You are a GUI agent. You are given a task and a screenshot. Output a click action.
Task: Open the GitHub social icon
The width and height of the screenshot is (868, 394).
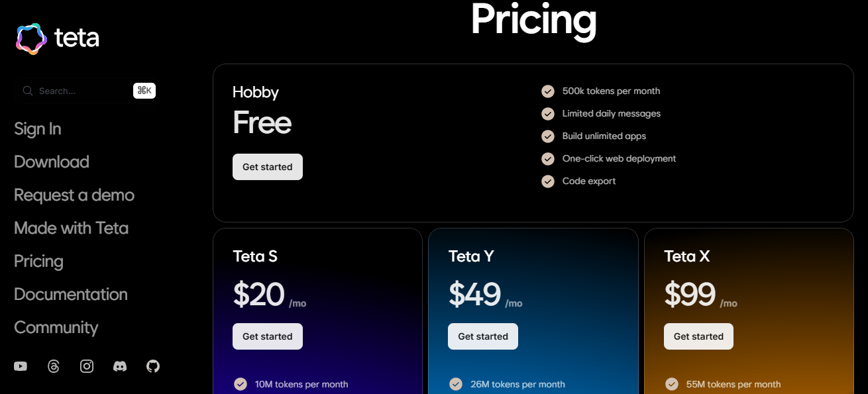click(x=153, y=366)
